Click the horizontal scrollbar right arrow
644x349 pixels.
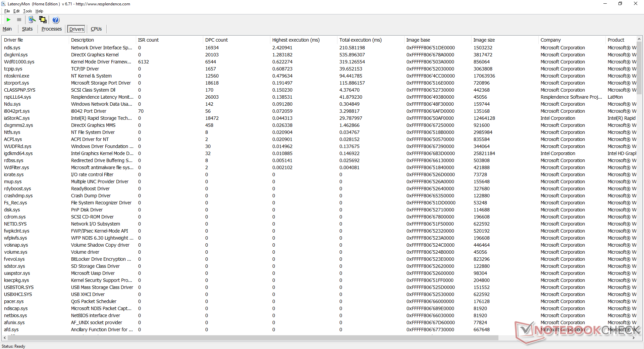click(x=633, y=338)
